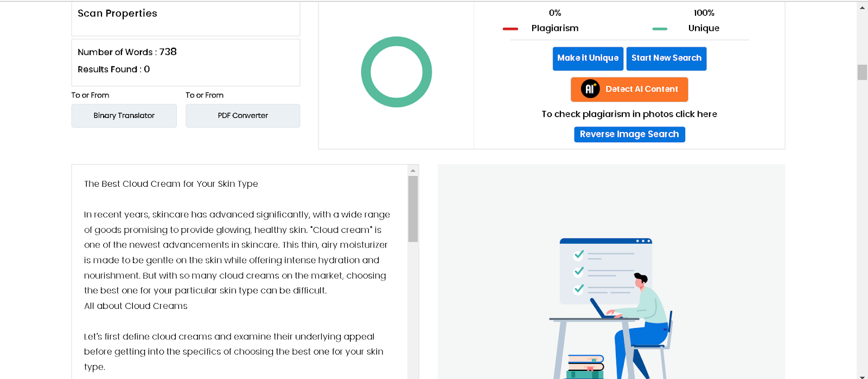Screen dimensions: 868x379
Task: Click the 'Unique' legend label
Action: coord(704,28)
